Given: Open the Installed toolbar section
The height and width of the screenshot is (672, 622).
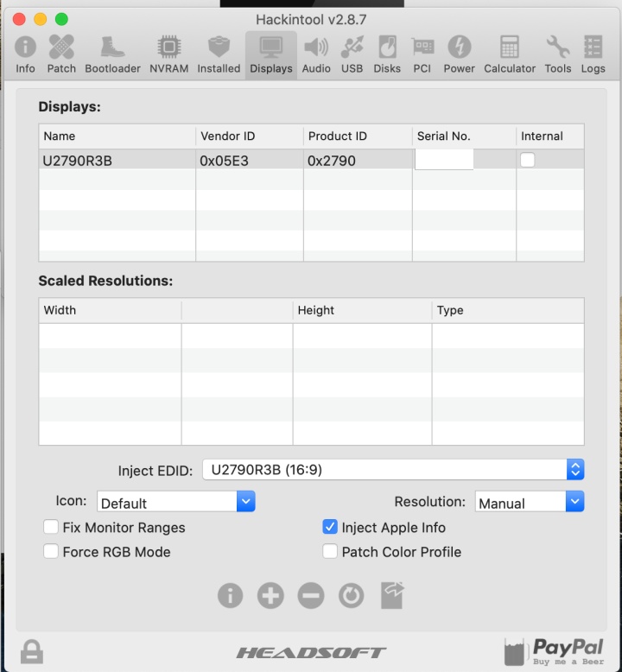Looking at the screenshot, I should (x=219, y=54).
